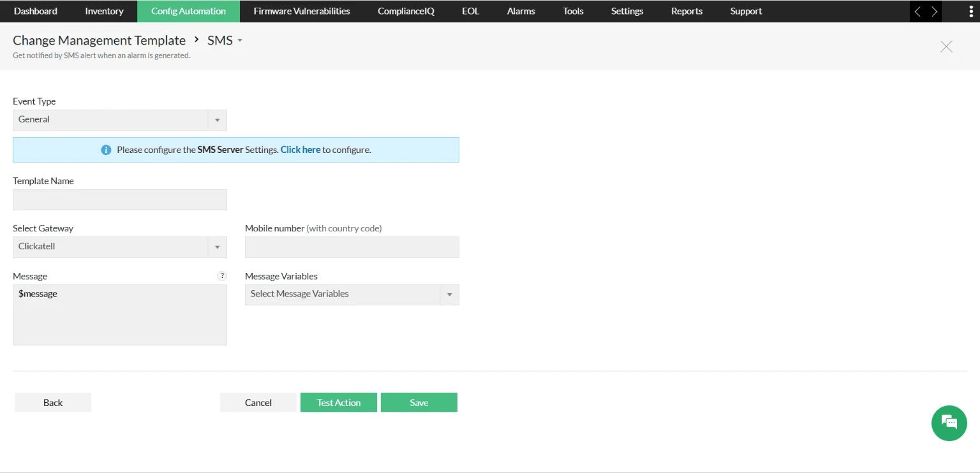
Task: Focus the Mobile number input field
Action: 352,247
